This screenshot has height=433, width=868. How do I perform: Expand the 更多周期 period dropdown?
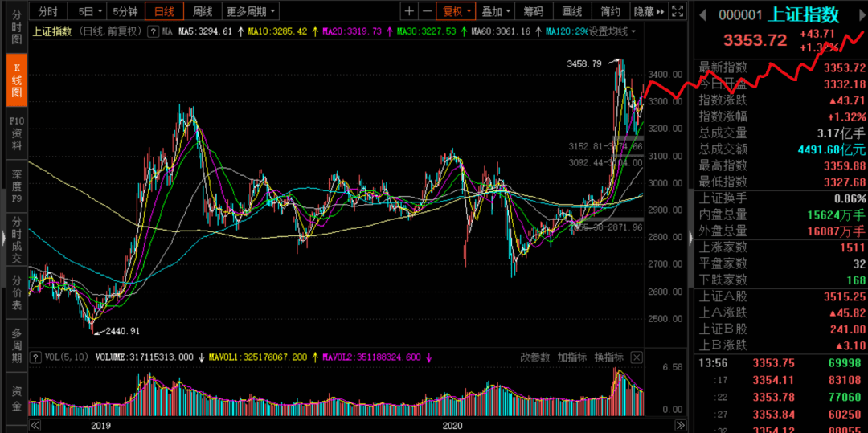click(251, 11)
